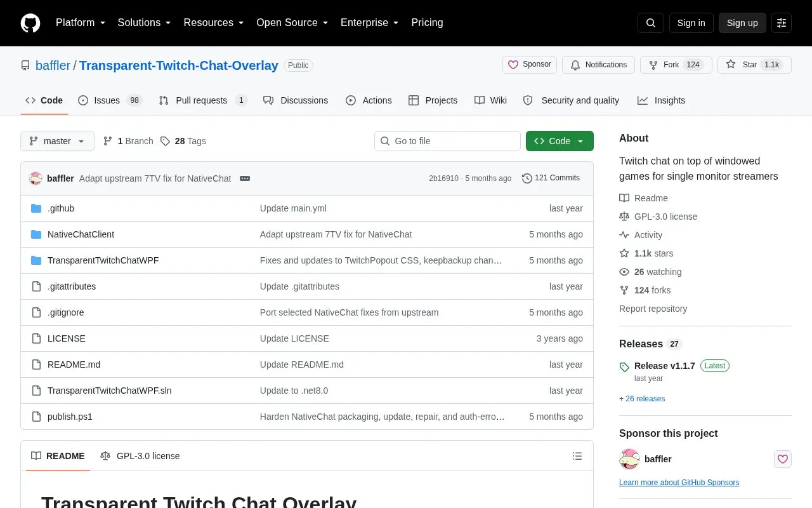Open the + 26 releases link
This screenshot has height=508, width=812.
(x=642, y=399)
